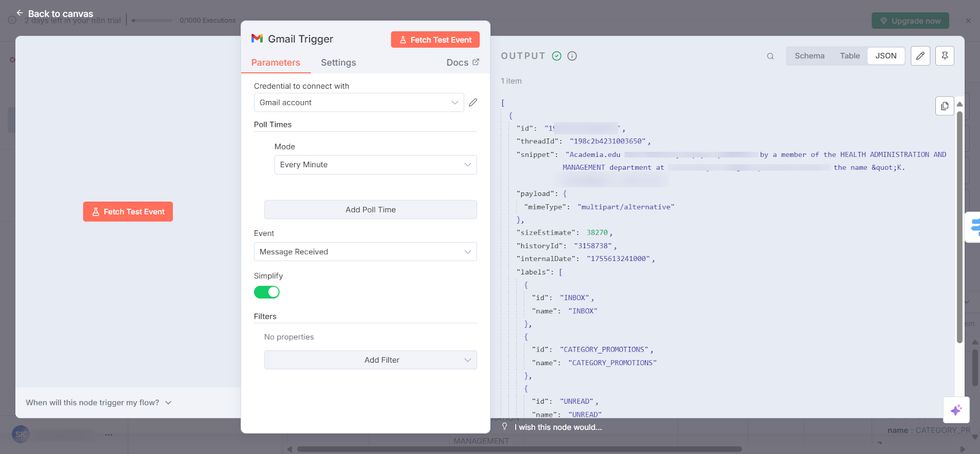Image resolution: width=980 pixels, height=454 pixels.
Task: Click the pencil icon to edit Gmail credential
Action: [x=473, y=102]
